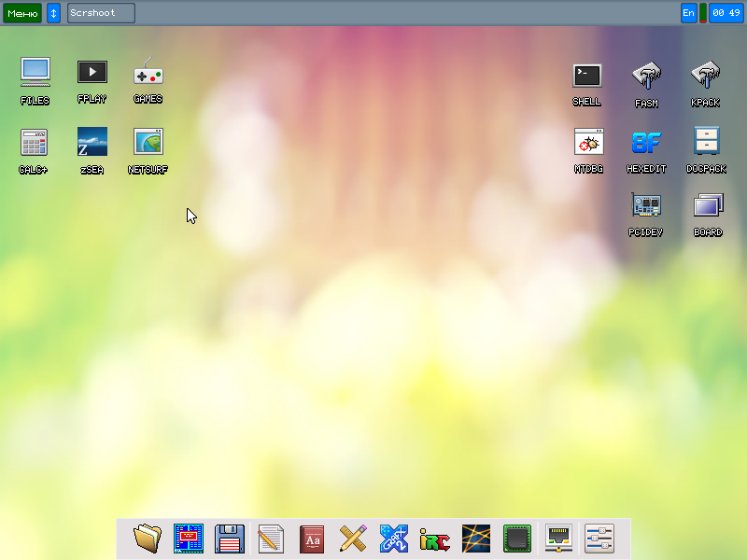Open the network port dock icon

pyautogui.click(x=558, y=539)
